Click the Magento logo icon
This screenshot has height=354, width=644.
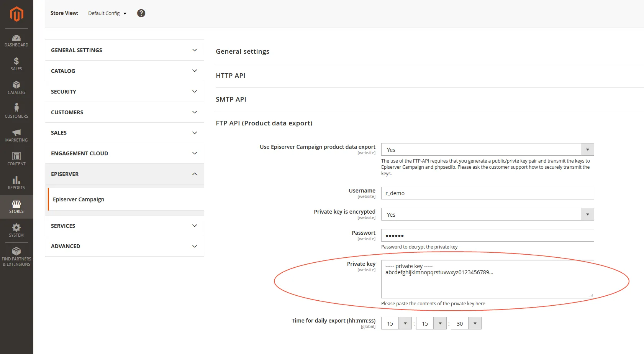(16, 14)
